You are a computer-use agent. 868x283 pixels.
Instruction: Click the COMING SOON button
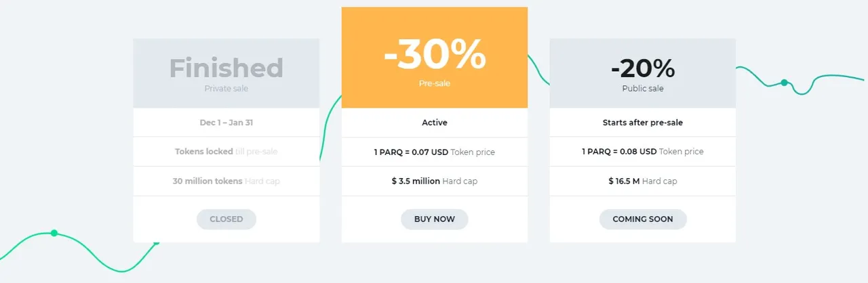[643, 219]
